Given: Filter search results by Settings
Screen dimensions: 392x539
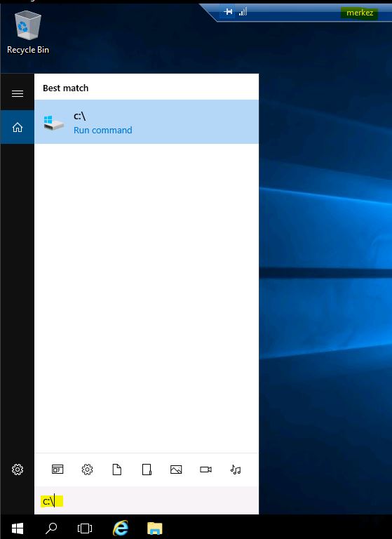Looking at the screenshot, I should (87, 470).
